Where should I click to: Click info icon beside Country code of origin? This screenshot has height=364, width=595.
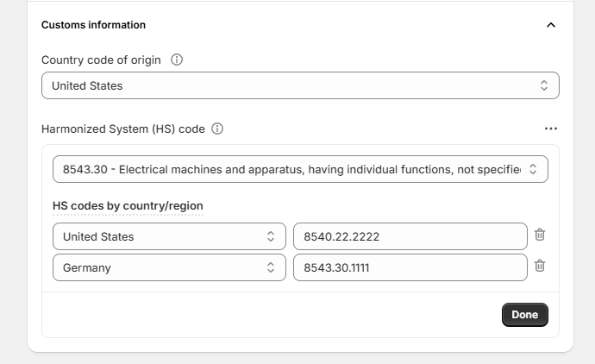pos(177,60)
